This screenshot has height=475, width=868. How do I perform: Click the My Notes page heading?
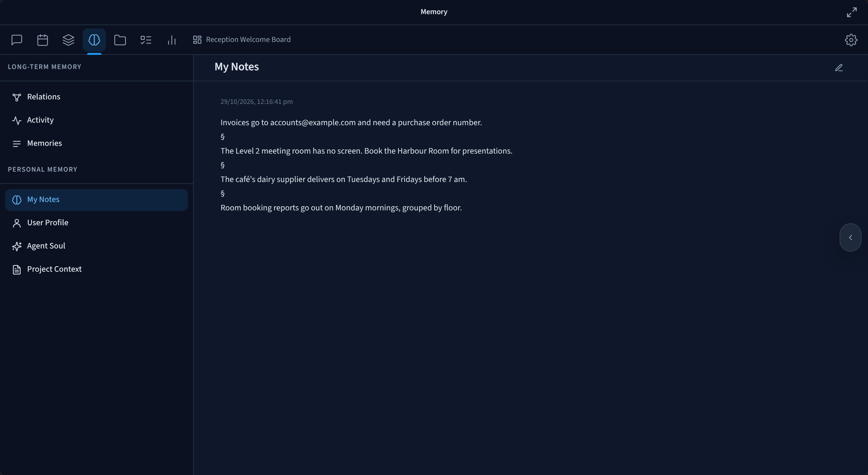click(x=237, y=67)
